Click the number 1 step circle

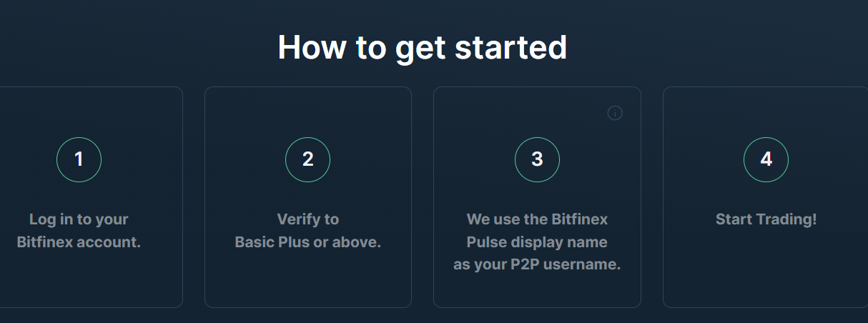pyautogui.click(x=79, y=159)
